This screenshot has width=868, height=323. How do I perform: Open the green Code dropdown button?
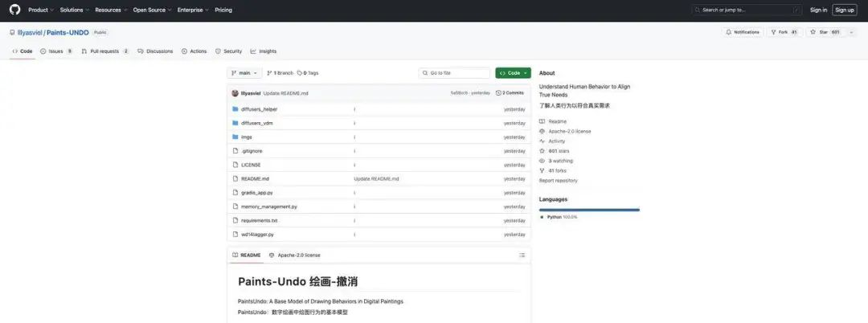513,73
